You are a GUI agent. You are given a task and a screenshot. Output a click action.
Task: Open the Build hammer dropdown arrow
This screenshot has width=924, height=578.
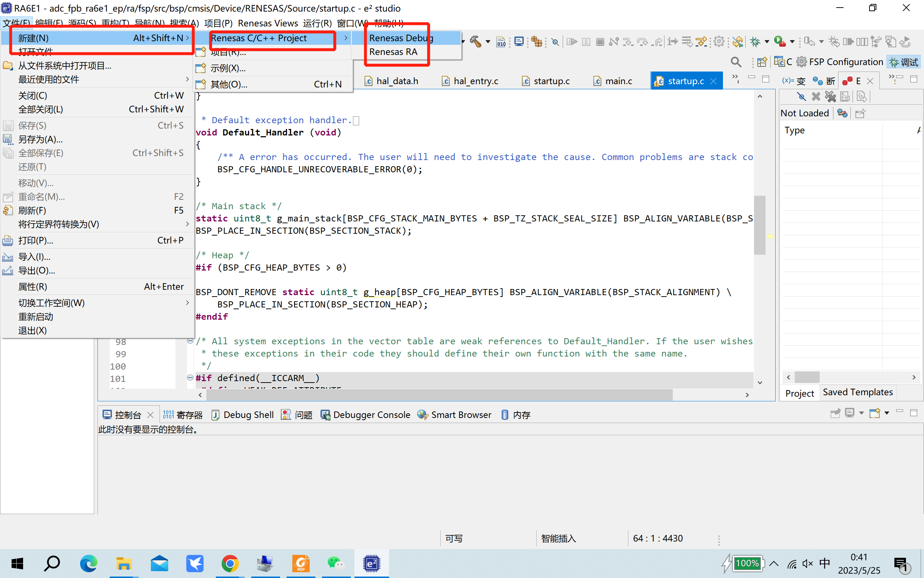(488, 42)
